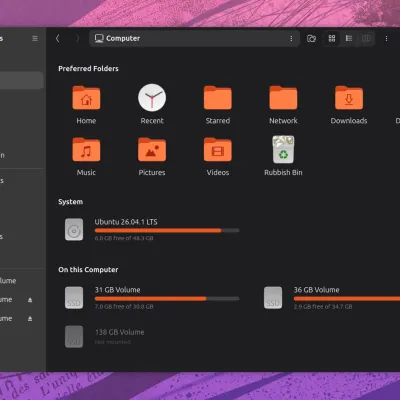Open sidebar hamburger menu
Screen dimensions: 400x400
35,38
